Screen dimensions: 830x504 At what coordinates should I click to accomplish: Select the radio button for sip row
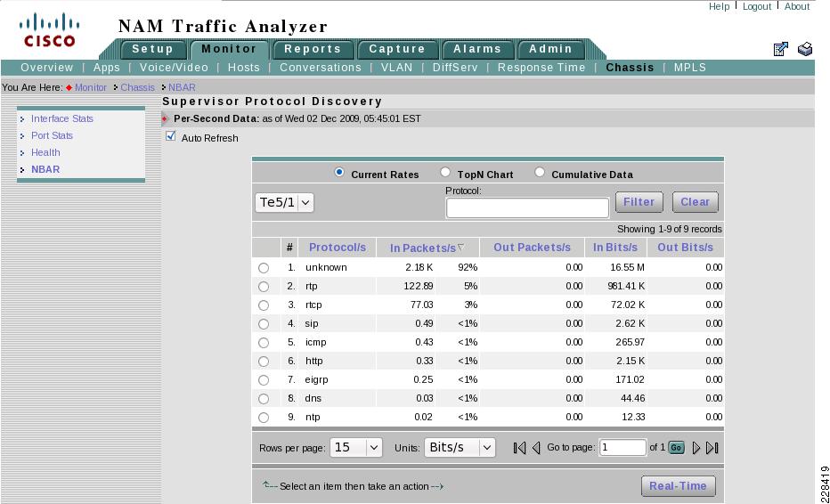tap(263, 324)
